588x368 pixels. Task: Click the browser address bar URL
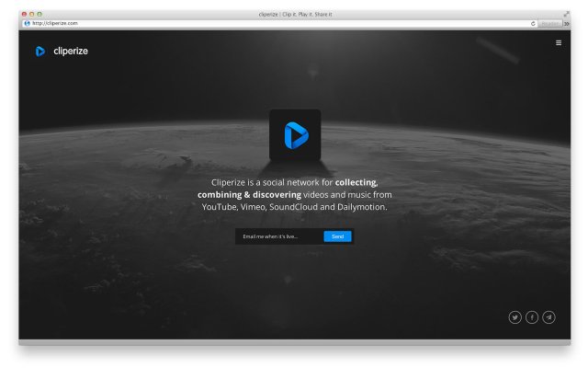(55, 23)
